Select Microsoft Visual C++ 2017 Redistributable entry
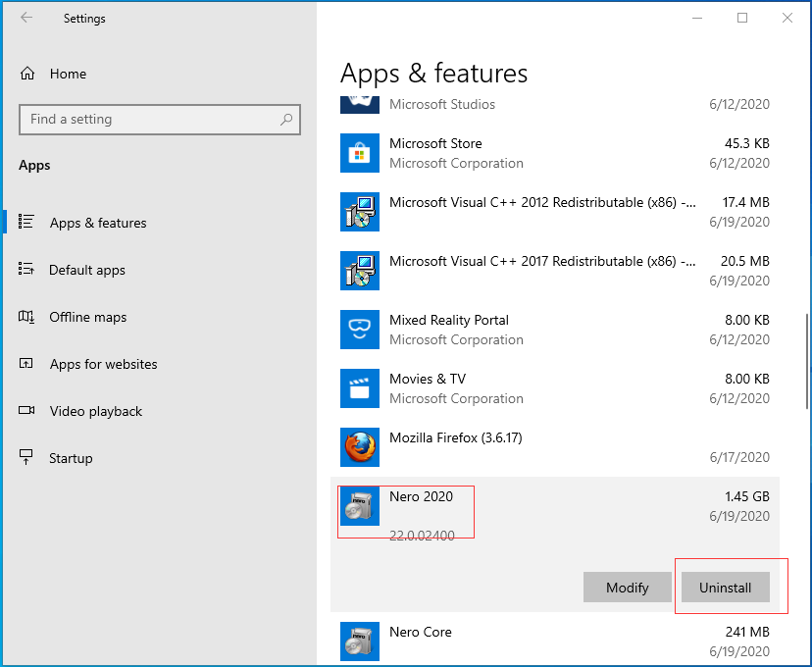Screen dimensions: 812x667 555,271
